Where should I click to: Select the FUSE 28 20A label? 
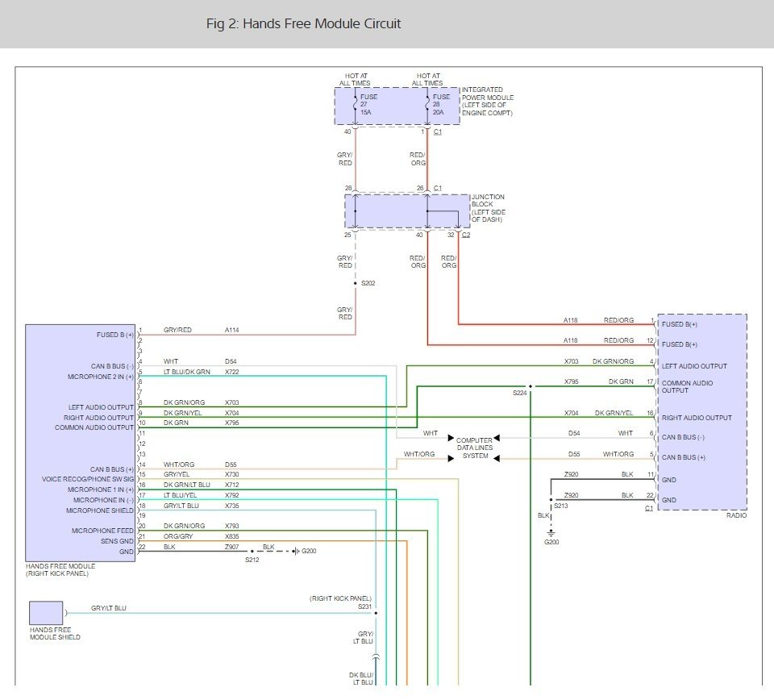click(441, 105)
